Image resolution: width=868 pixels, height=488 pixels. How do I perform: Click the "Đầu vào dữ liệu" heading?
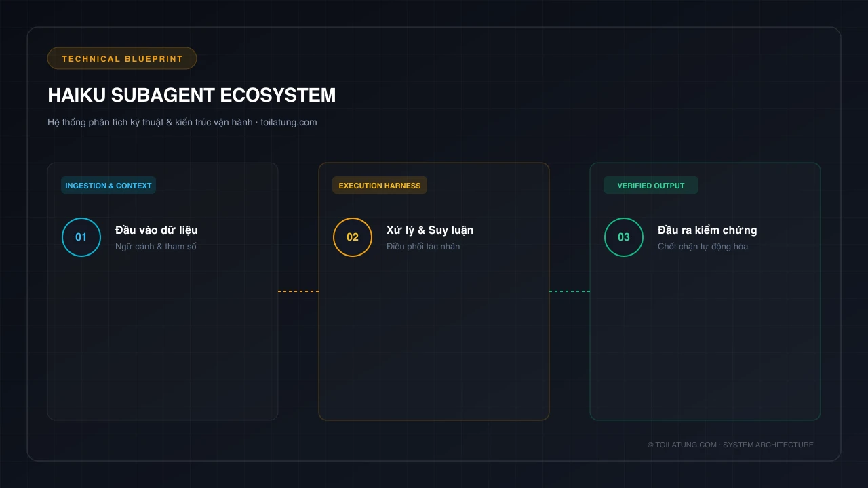pos(157,230)
